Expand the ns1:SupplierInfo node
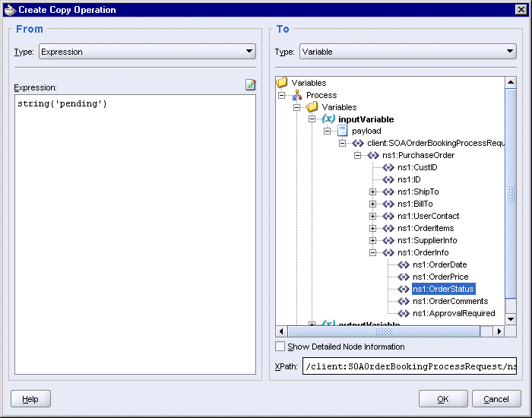 click(373, 241)
